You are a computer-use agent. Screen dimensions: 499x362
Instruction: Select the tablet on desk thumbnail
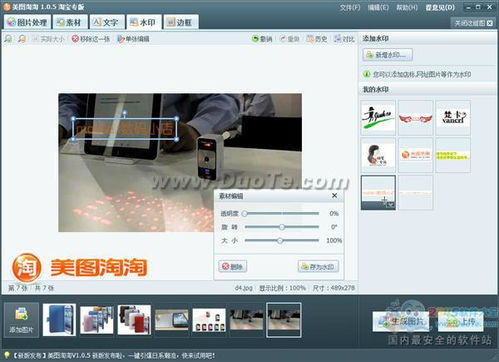point(171,319)
